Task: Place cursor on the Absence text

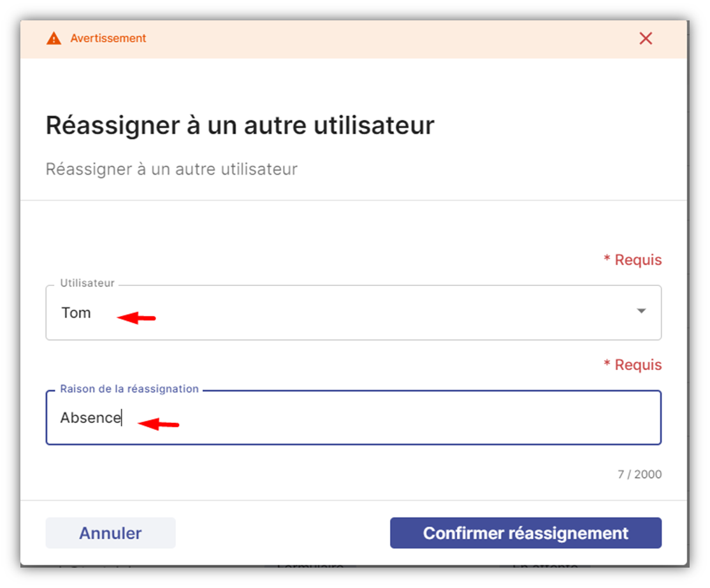Action: (x=91, y=417)
